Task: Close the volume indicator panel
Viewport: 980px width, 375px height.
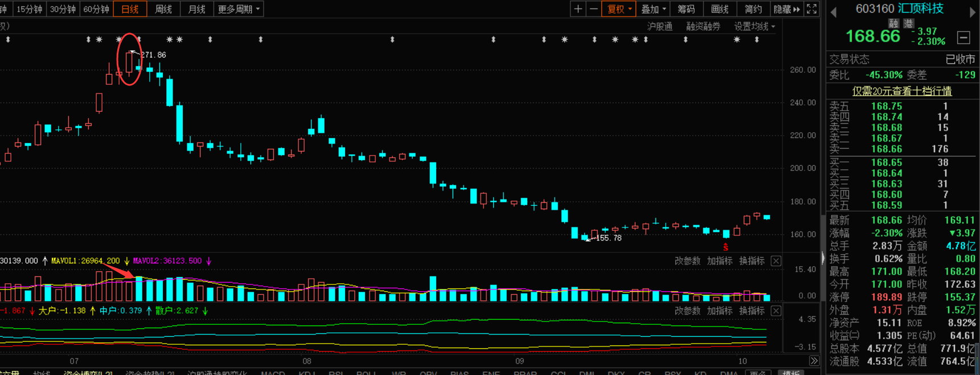Action: tap(776, 261)
